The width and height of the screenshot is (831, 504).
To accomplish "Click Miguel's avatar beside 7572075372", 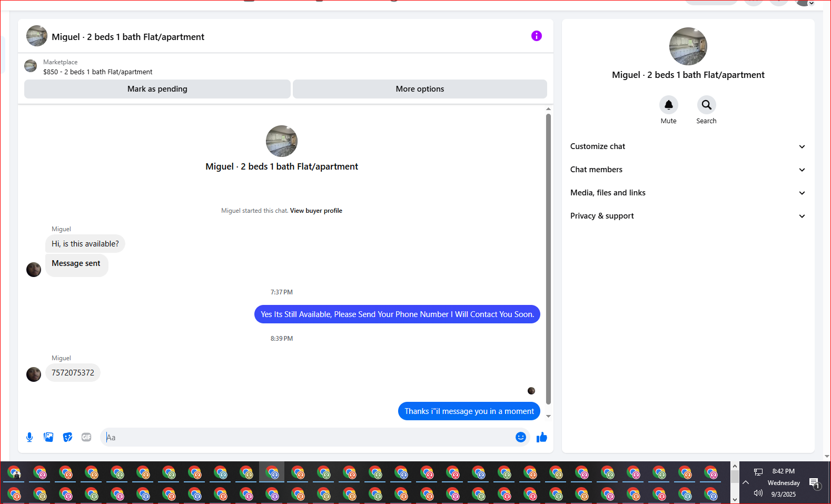I will pos(34,374).
